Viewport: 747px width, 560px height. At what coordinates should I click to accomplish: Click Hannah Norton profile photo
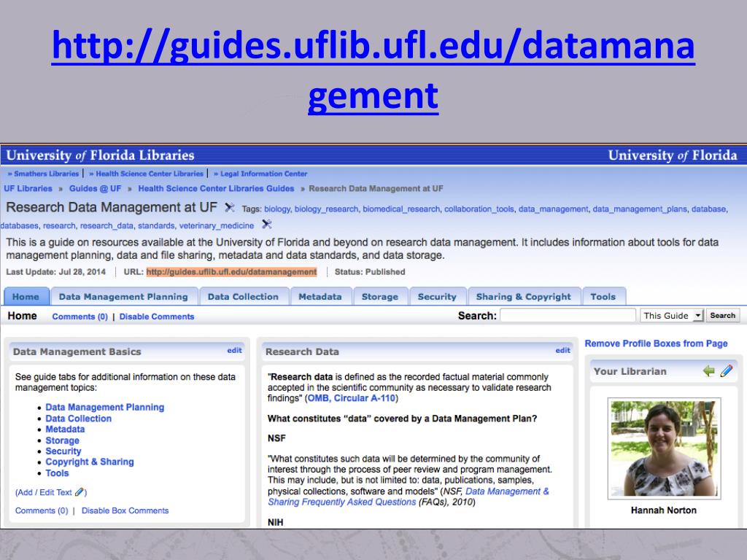[x=664, y=448]
